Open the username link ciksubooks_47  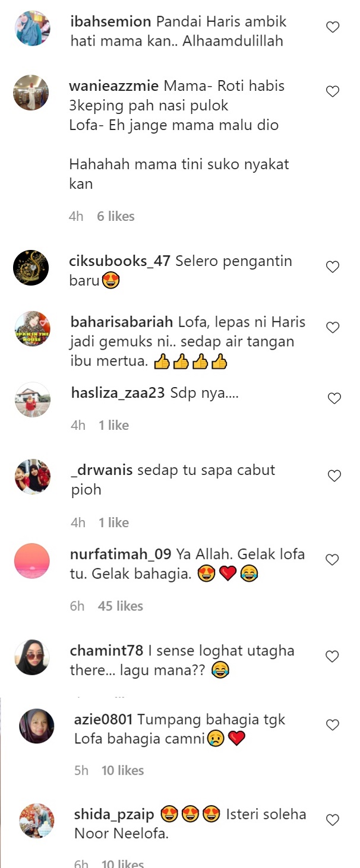pos(121,261)
